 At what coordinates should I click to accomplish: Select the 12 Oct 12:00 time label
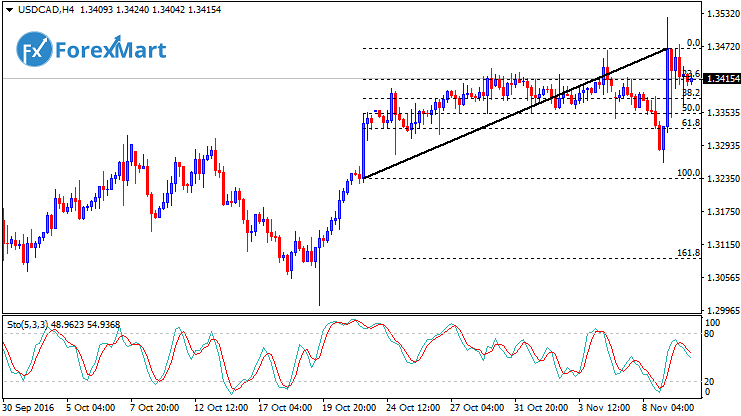tap(219, 408)
